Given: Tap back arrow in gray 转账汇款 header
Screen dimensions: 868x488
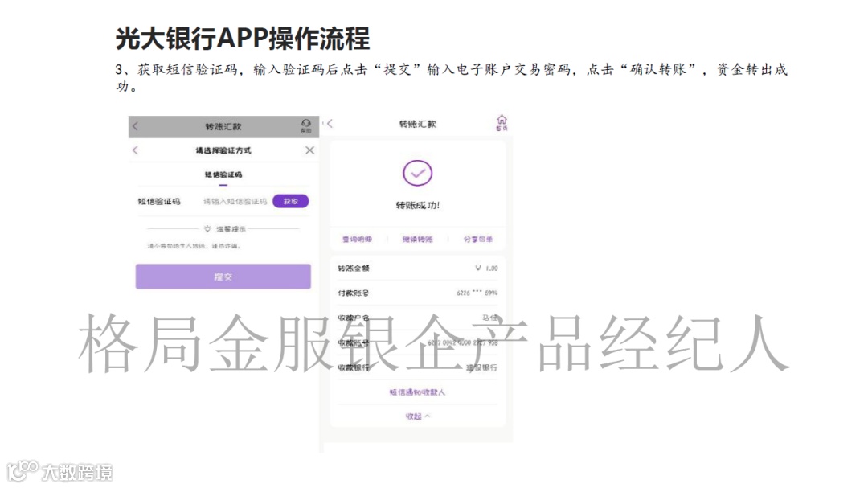Looking at the screenshot, I should pyautogui.click(x=136, y=126).
